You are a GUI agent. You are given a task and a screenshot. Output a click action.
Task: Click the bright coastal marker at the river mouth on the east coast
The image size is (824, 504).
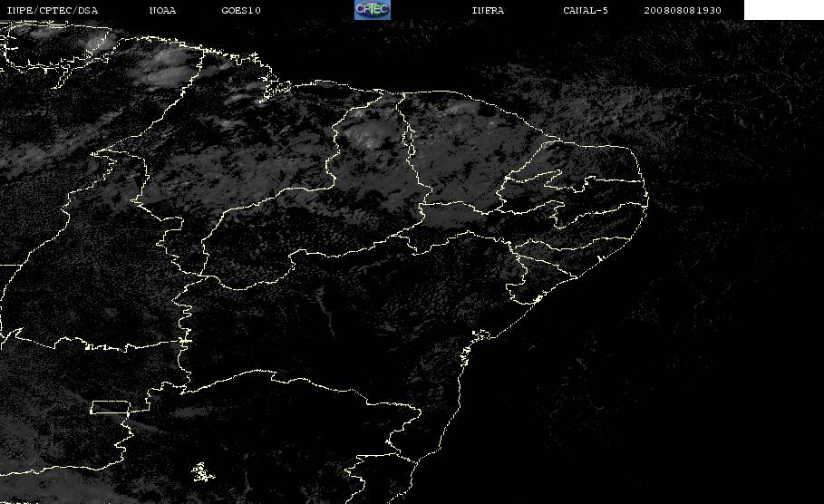(538, 299)
